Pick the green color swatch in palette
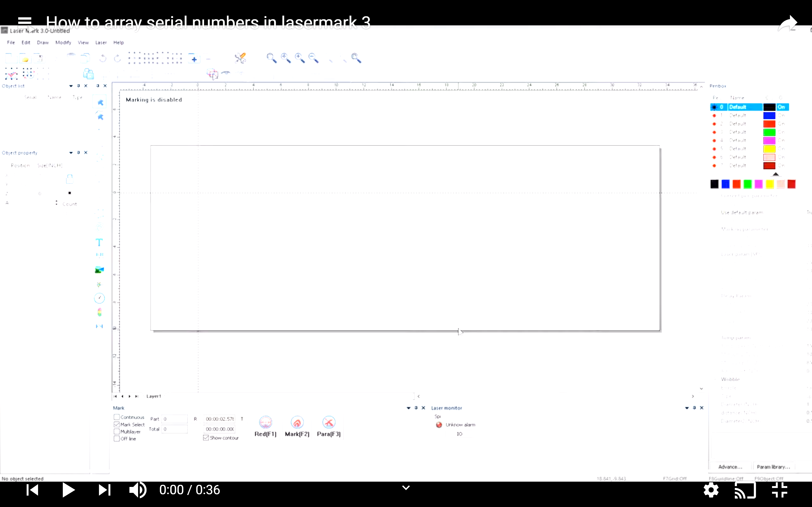The width and height of the screenshot is (812, 507). coord(748,184)
